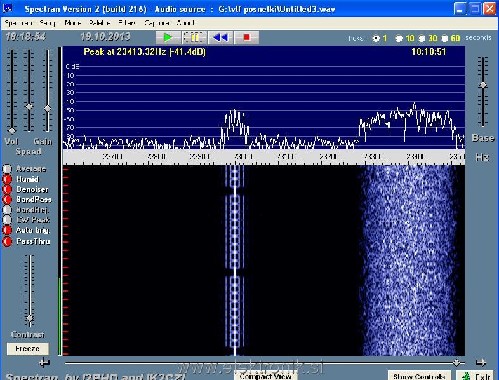Viewport: 499px width, 380px height.
Task: Click the right arrow icon below the waterfall
Action: (x=480, y=362)
